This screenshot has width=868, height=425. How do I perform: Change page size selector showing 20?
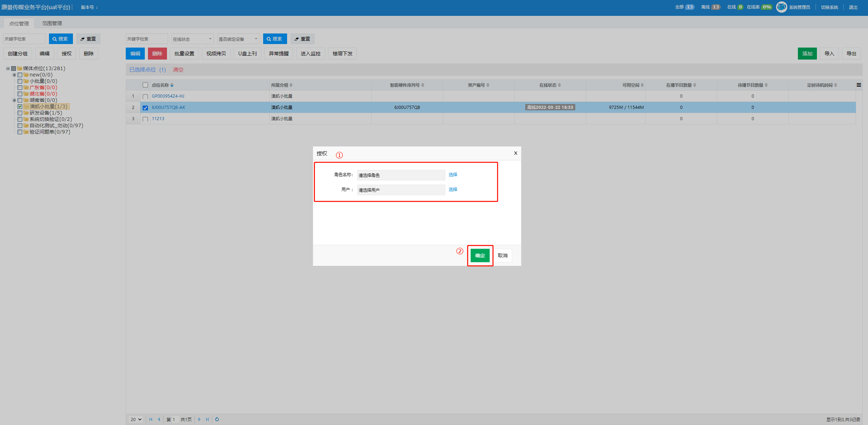tap(136, 419)
